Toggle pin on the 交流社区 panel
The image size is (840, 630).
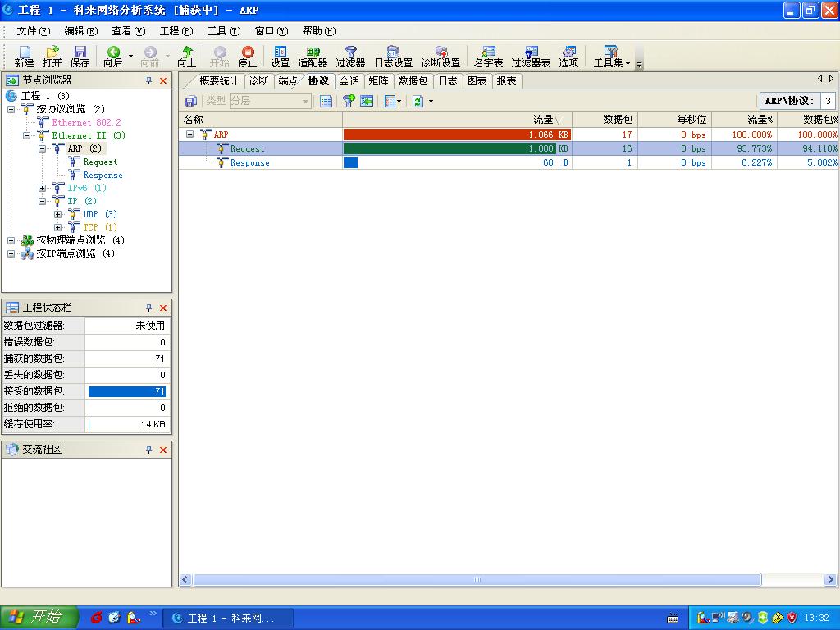click(x=149, y=450)
